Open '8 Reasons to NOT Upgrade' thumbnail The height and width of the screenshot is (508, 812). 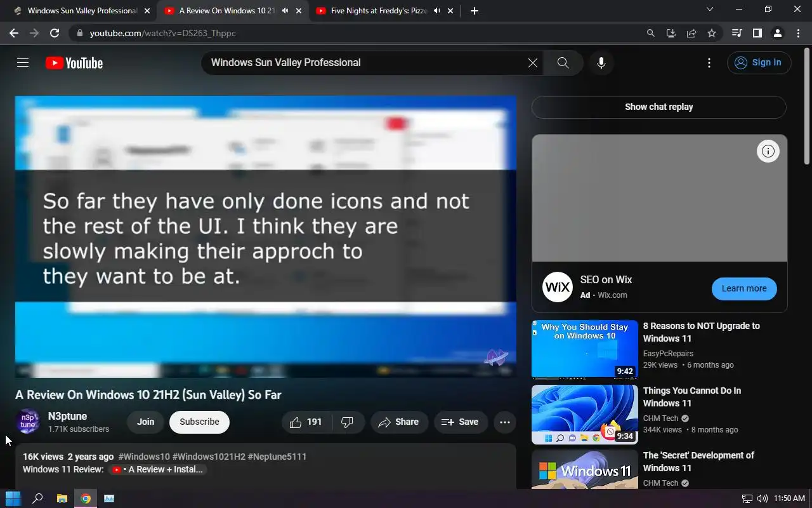[x=585, y=349]
